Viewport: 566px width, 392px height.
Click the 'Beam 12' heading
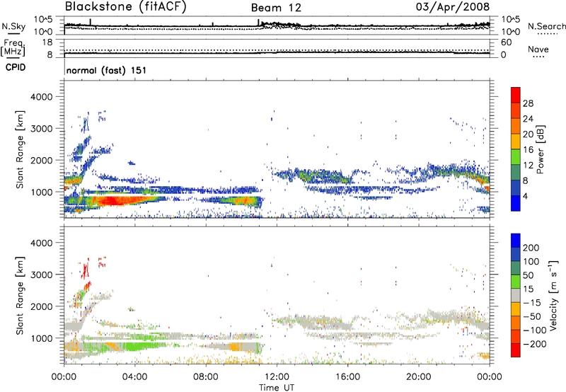point(276,8)
